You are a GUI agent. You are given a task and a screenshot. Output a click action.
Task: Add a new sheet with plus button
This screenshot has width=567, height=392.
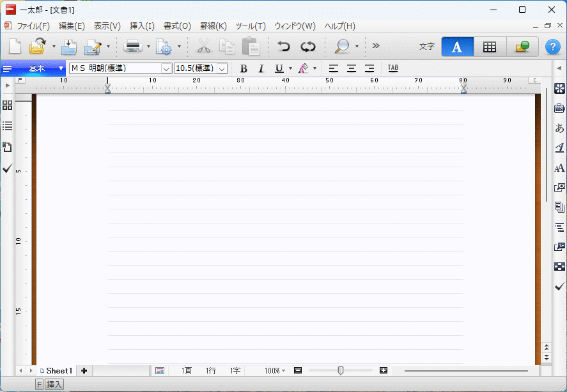84,370
